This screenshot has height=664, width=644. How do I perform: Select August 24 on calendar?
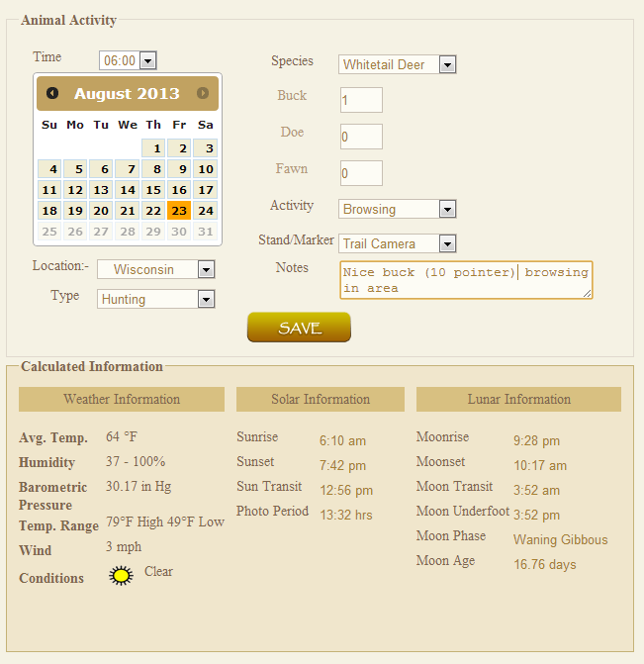click(x=206, y=211)
